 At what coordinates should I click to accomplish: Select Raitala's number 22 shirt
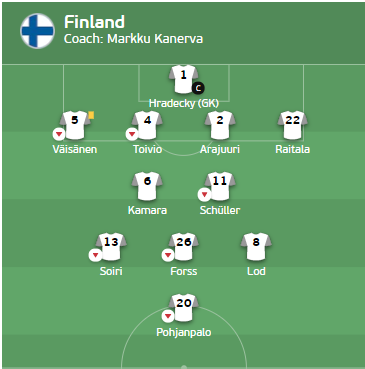click(292, 125)
